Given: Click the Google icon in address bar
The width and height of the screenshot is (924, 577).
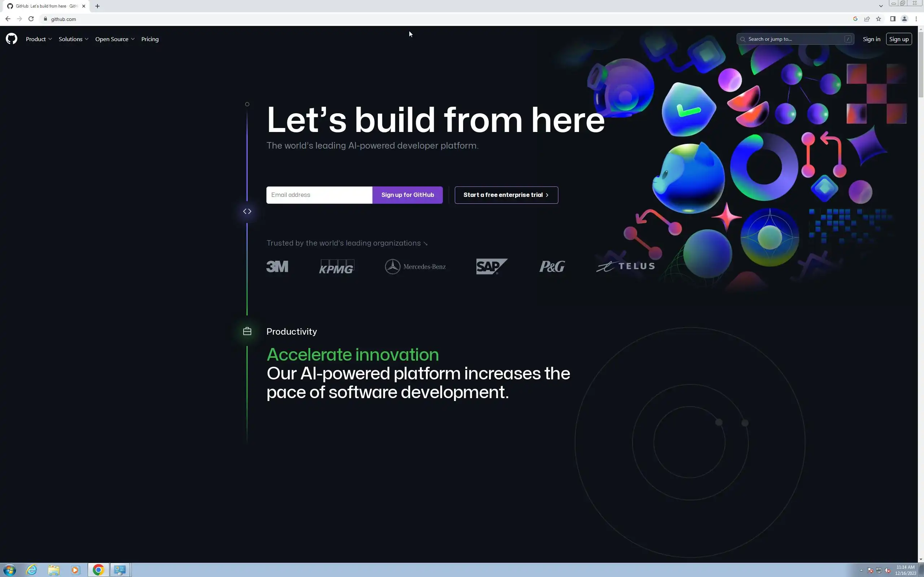Looking at the screenshot, I should 855,19.
